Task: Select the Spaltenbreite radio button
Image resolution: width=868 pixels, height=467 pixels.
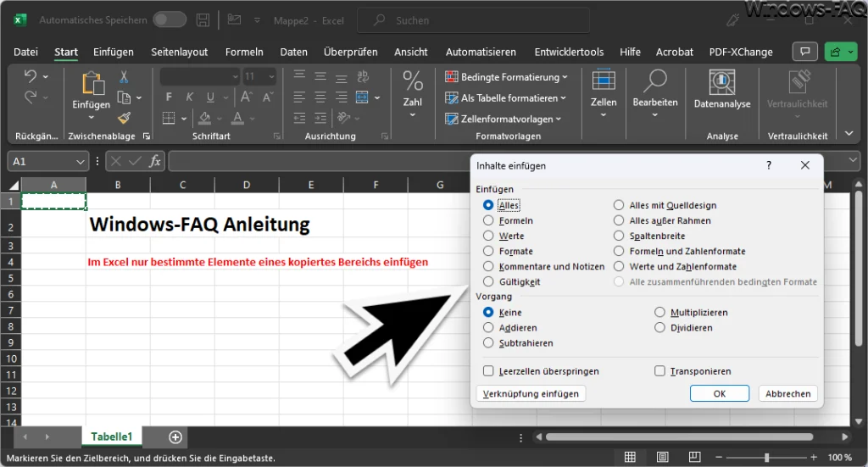Action: point(618,236)
